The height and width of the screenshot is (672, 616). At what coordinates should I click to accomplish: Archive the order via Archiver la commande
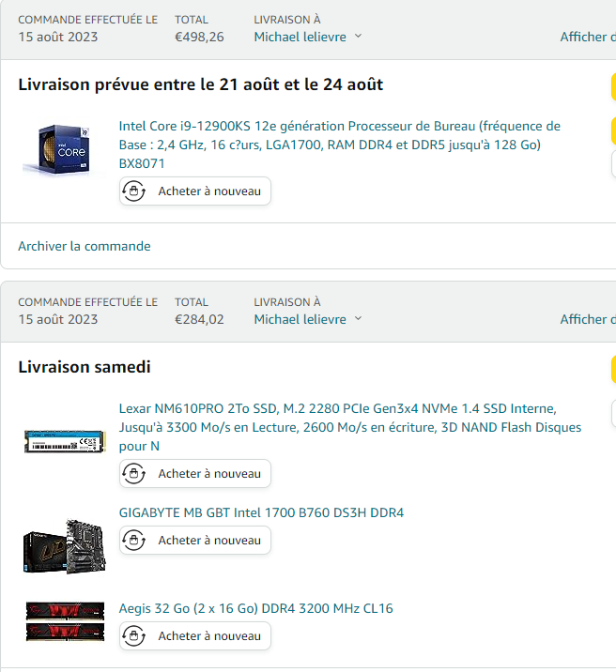85,246
